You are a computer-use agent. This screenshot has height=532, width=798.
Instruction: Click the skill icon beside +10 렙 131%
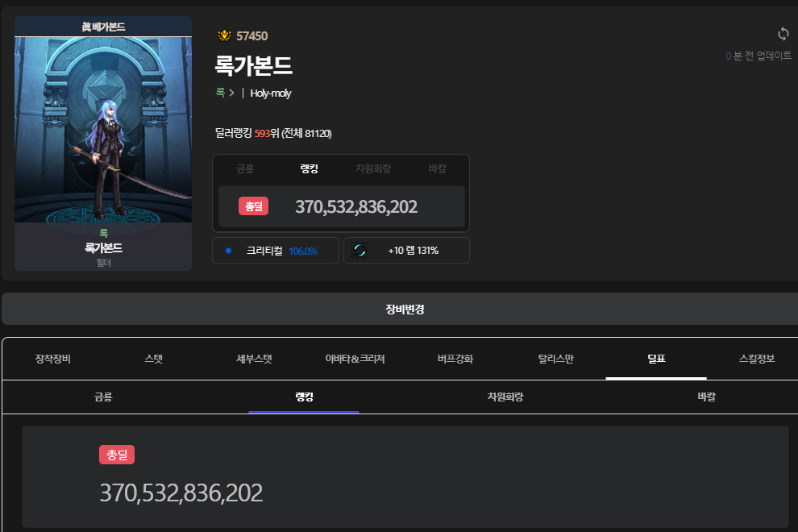[x=360, y=251]
